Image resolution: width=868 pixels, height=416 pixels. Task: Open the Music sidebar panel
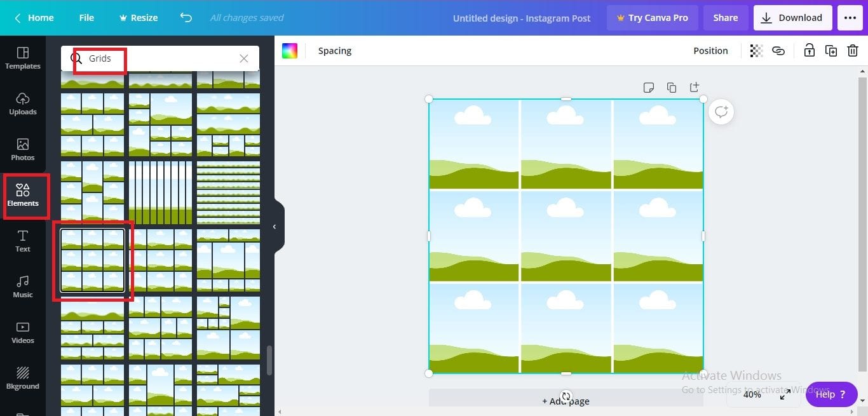coord(23,286)
